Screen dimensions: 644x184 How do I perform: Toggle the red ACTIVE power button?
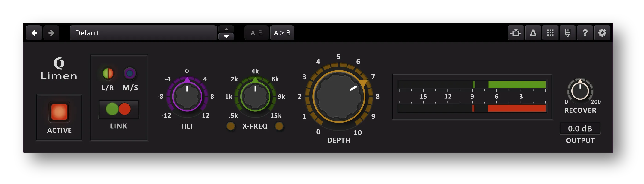point(59,112)
